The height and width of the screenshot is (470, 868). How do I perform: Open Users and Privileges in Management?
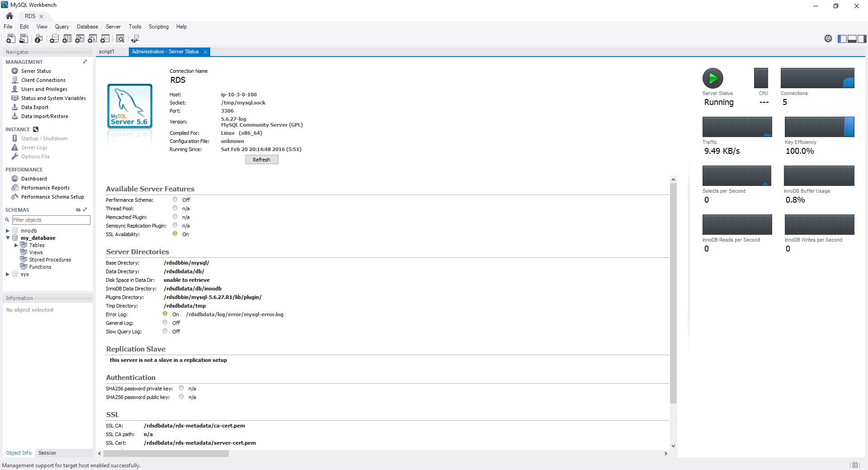coord(44,89)
